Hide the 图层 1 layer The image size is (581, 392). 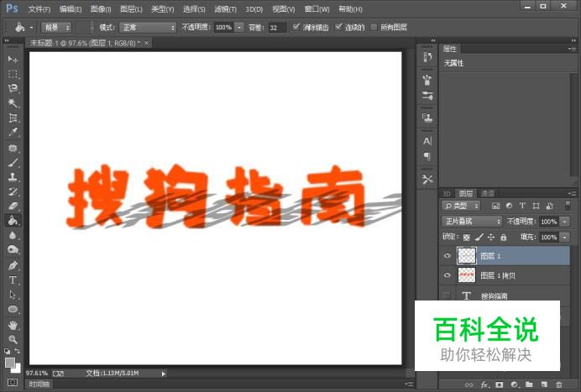pyautogui.click(x=448, y=256)
